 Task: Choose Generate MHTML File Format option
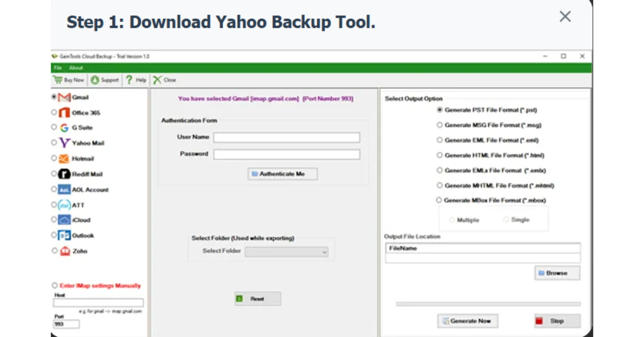[440, 185]
